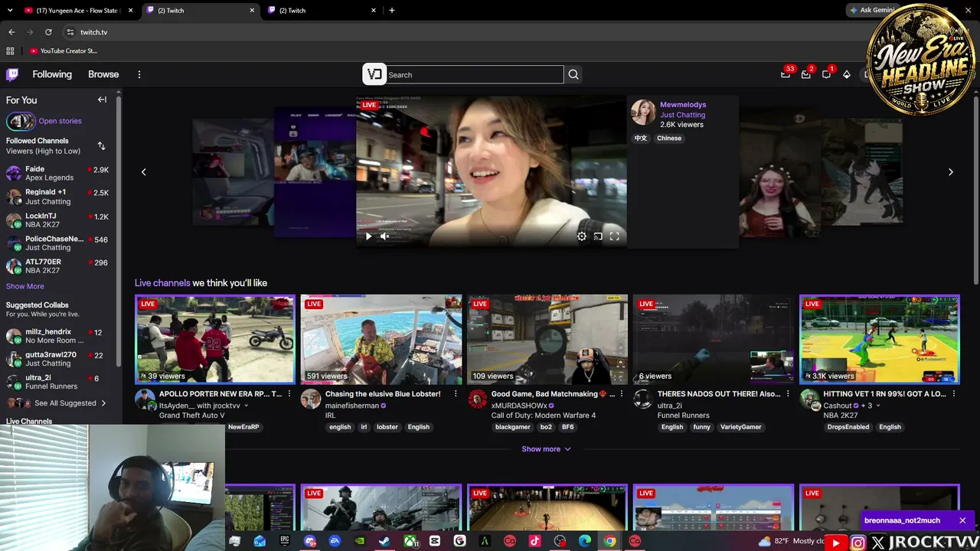Image resolution: width=980 pixels, height=551 pixels.
Task: Open the tab search dropdown arrow
Action: click(x=10, y=10)
